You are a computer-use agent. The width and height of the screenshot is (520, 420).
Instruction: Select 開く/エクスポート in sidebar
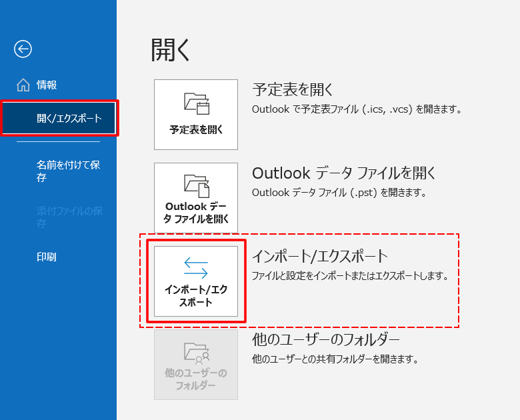[59, 118]
